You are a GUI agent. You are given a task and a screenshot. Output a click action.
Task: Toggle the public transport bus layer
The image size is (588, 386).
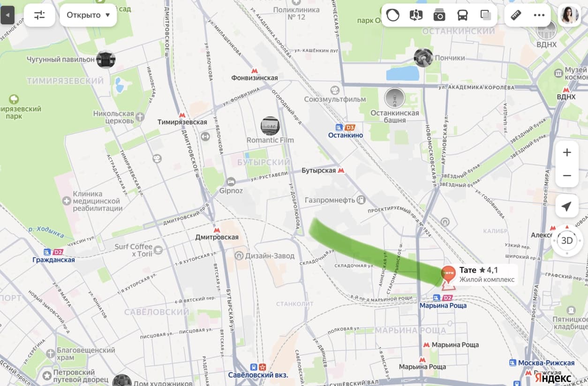click(x=462, y=15)
